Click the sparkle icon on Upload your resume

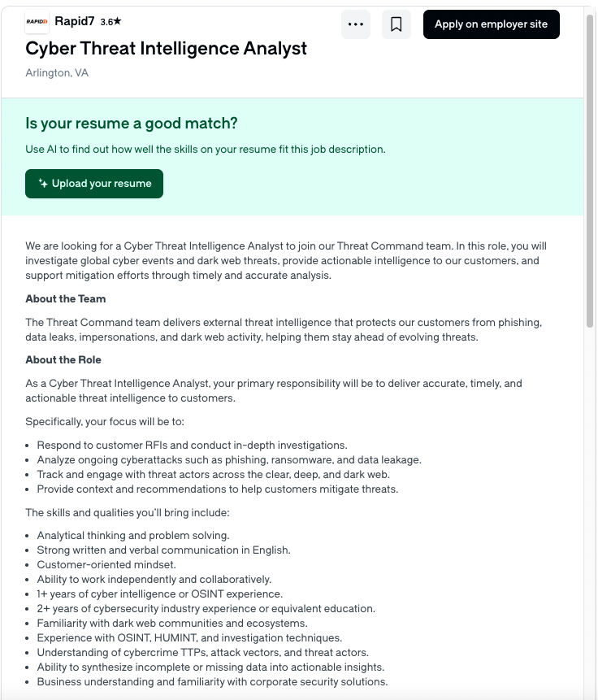pos(42,183)
